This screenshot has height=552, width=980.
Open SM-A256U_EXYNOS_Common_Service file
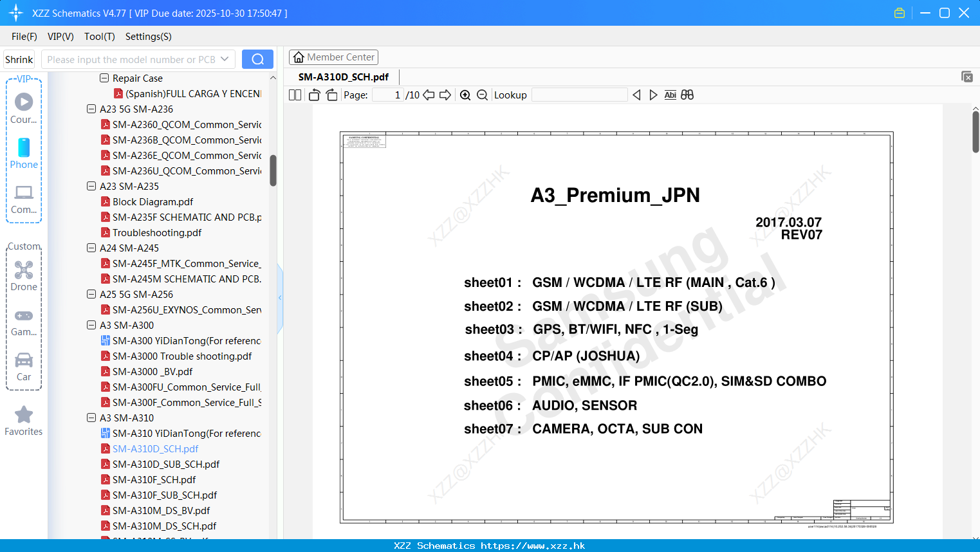tap(181, 309)
